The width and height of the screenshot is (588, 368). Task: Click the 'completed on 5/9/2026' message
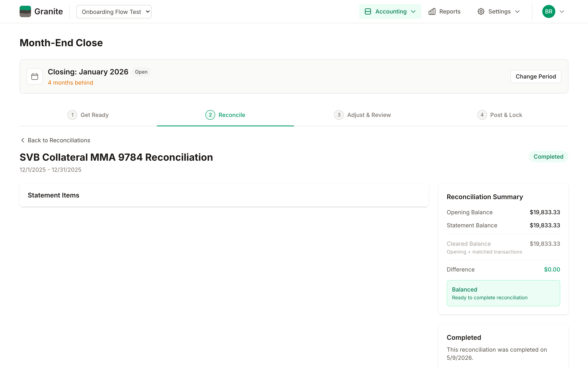tap(497, 354)
